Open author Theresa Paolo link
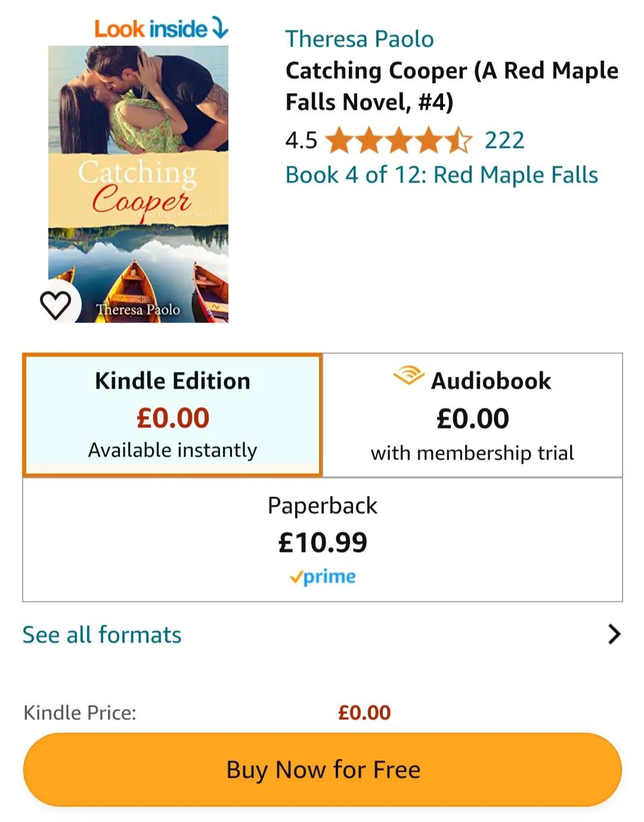644x822 pixels. (360, 39)
